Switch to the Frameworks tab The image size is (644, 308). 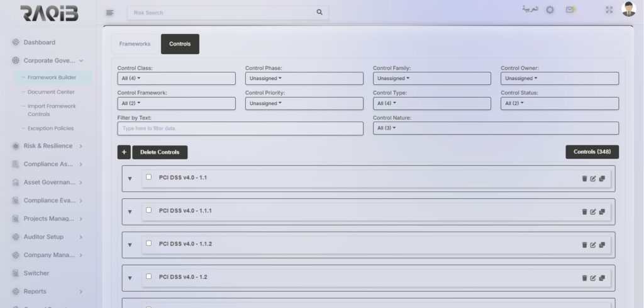click(x=135, y=44)
